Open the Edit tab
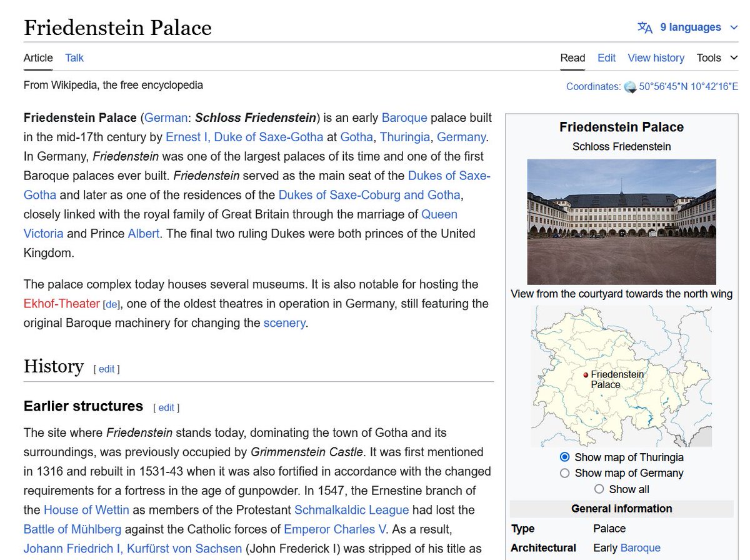The height and width of the screenshot is (560, 750). (x=606, y=57)
